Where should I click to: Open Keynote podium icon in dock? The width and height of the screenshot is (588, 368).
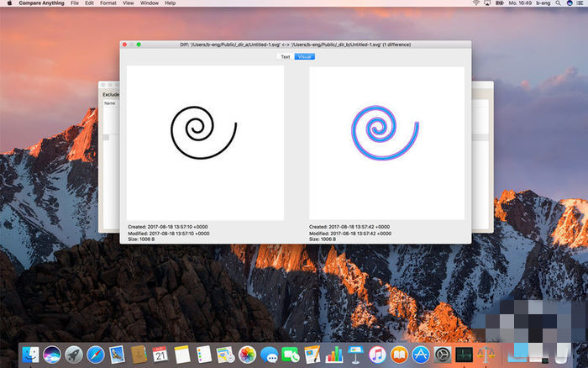click(355, 355)
